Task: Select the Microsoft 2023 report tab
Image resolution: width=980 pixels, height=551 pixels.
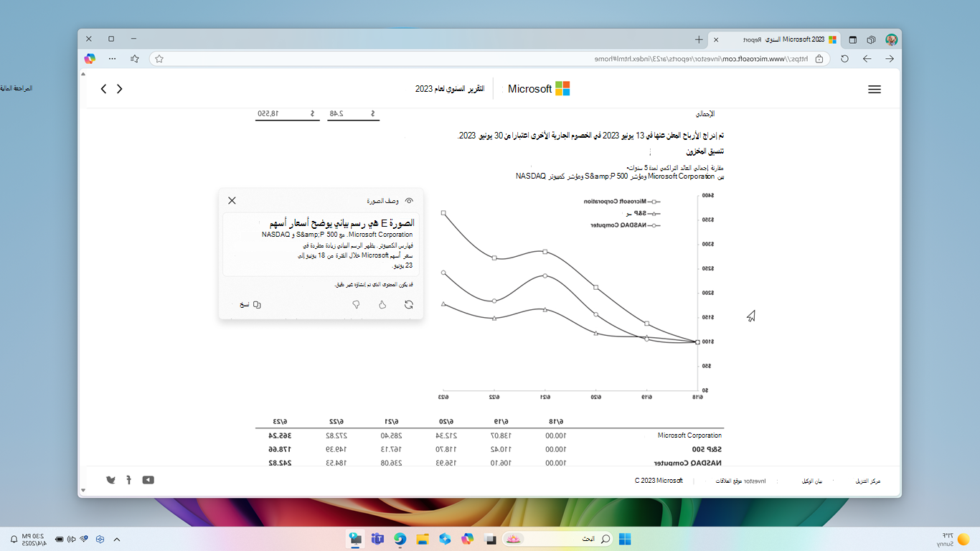Action: click(x=775, y=39)
